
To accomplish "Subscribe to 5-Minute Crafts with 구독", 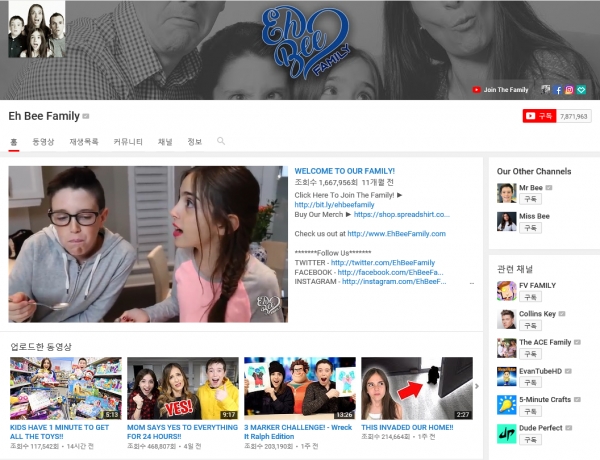I will pyautogui.click(x=530, y=411).
